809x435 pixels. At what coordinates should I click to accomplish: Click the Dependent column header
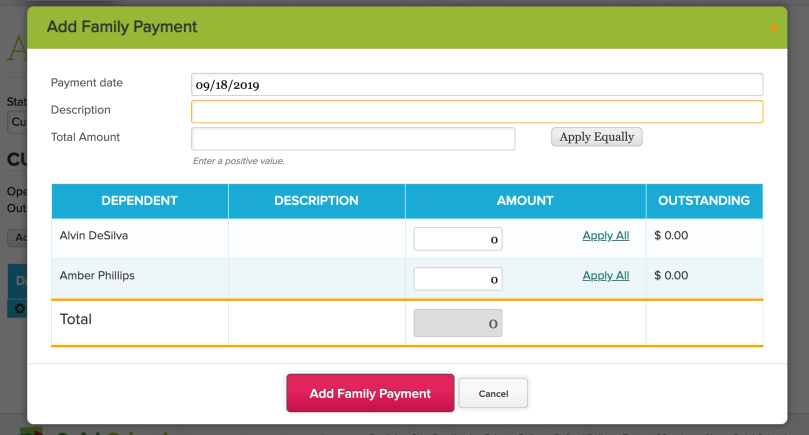(x=139, y=201)
